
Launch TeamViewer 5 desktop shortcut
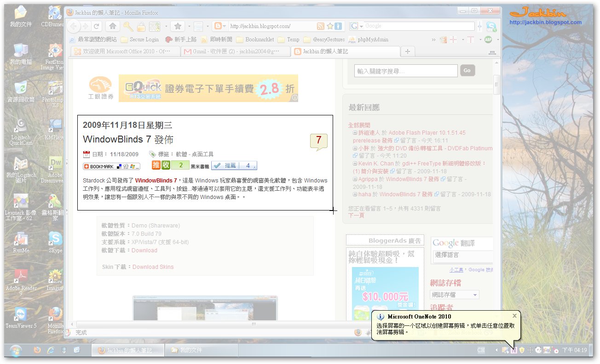21,318
